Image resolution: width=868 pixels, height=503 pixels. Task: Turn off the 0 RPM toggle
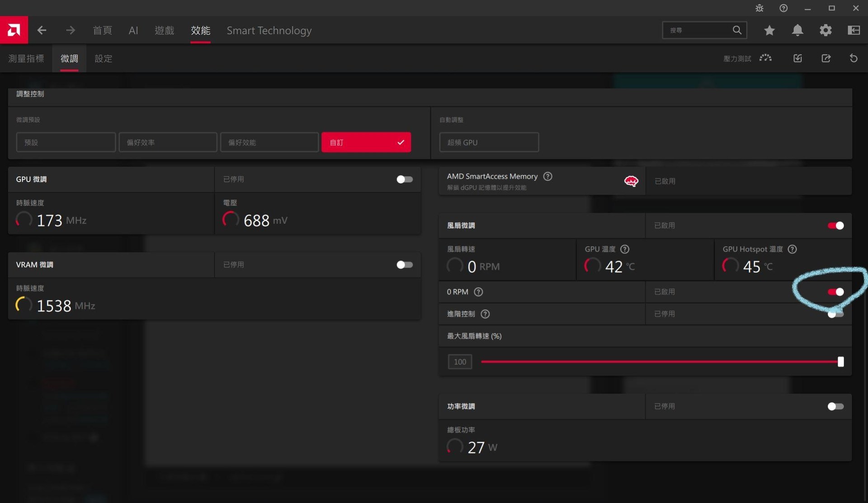coord(835,291)
